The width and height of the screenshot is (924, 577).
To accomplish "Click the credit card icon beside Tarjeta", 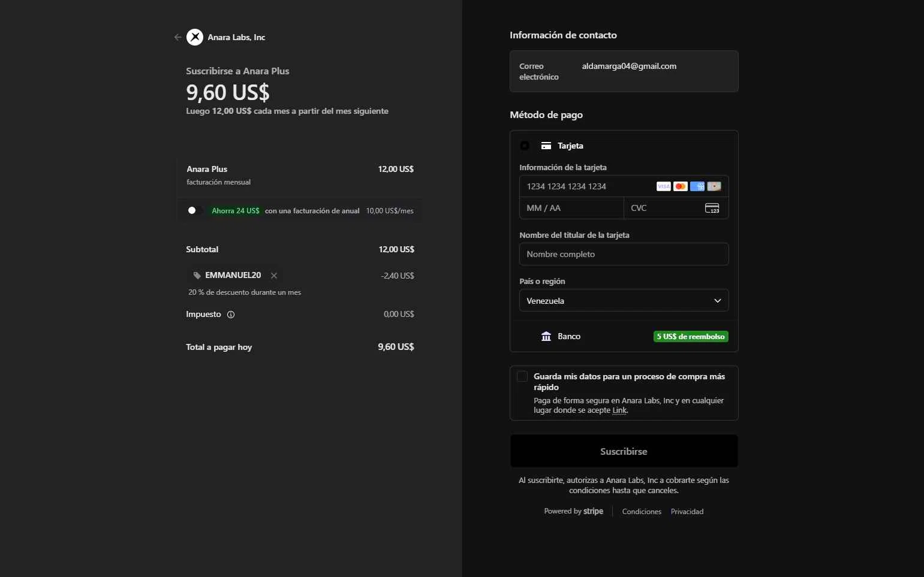I will pyautogui.click(x=546, y=146).
